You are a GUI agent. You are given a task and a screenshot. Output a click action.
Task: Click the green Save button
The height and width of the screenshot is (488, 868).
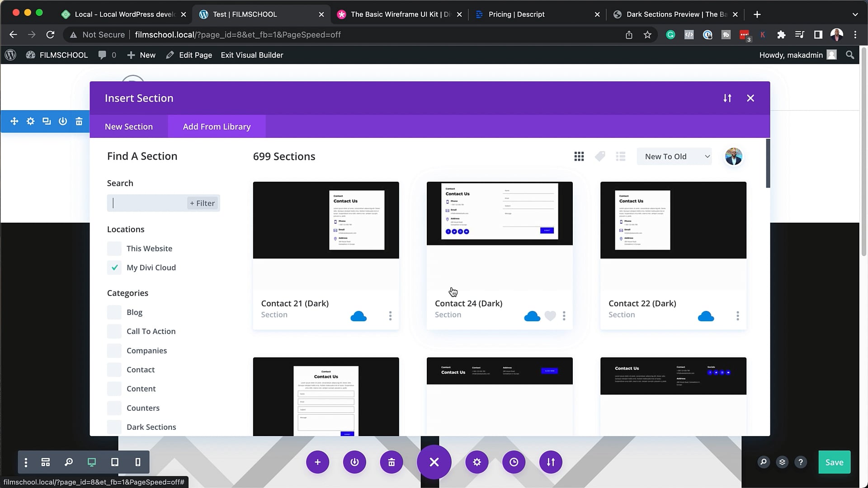point(834,462)
